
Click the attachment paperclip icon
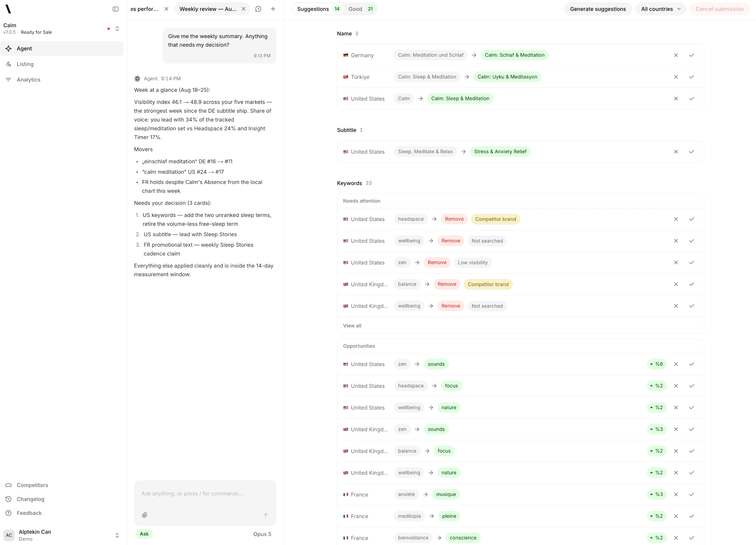click(x=145, y=515)
